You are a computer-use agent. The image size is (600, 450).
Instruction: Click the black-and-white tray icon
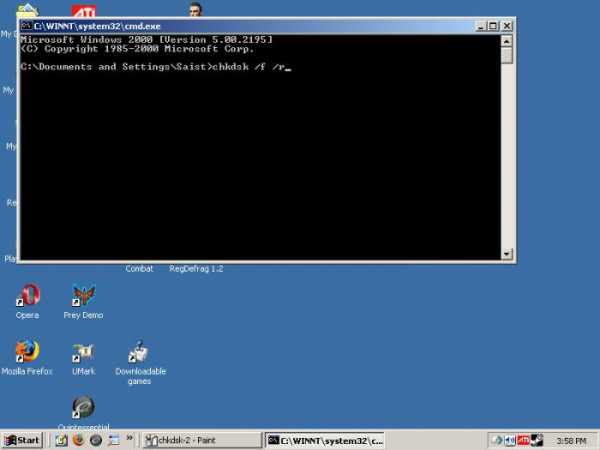coord(536,440)
